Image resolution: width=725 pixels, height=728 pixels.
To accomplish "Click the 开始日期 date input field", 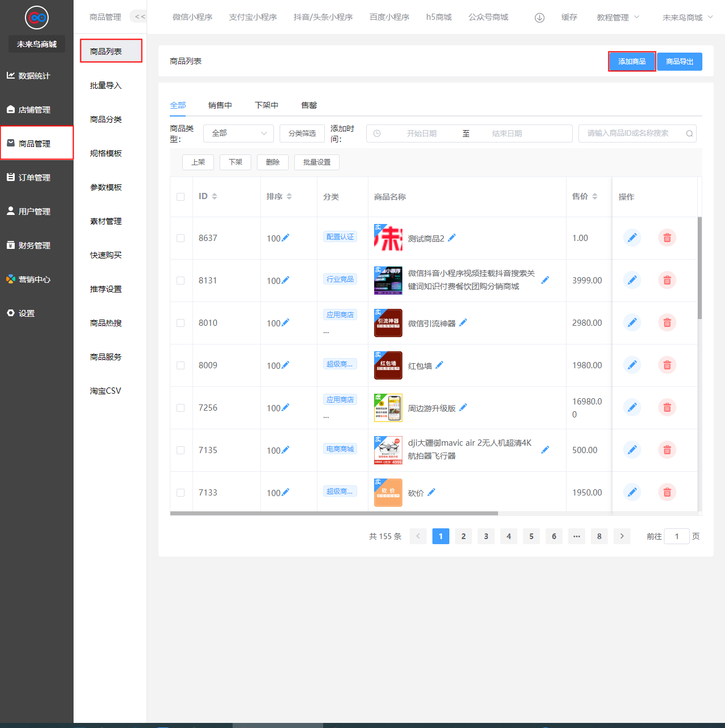I will tap(421, 133).
